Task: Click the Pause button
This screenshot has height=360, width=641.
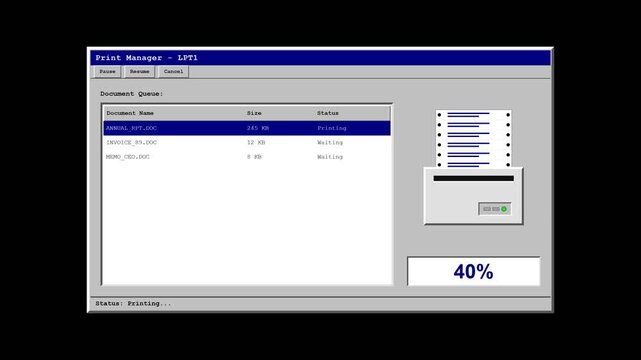Action: (108, 72)
